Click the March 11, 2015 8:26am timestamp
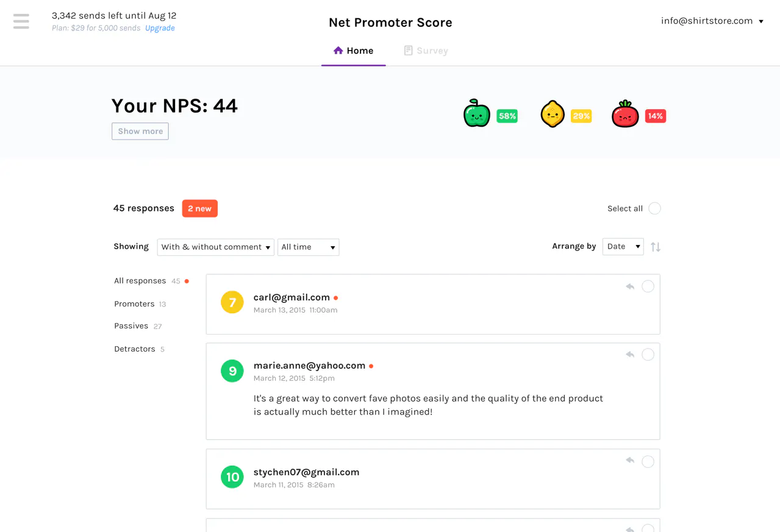Viewport: 780px width, 532px height. click(294, 485)
